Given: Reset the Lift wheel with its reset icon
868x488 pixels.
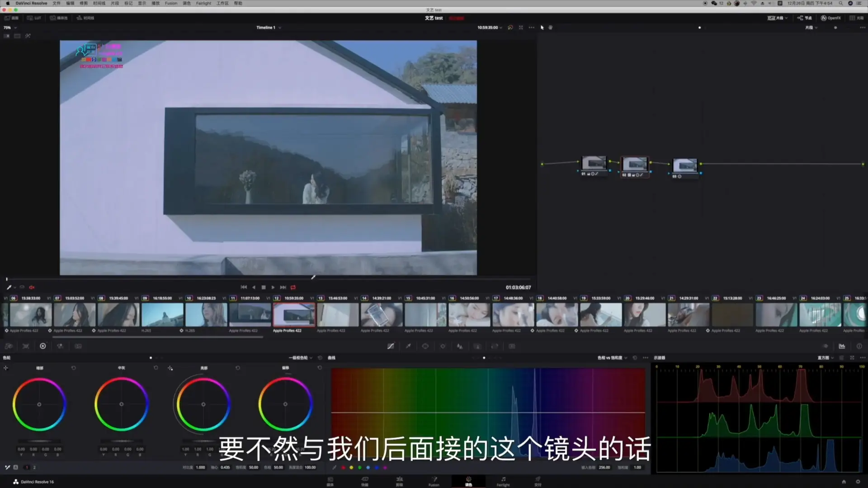Looking at the screenshot, I should (x=74, y=368).
